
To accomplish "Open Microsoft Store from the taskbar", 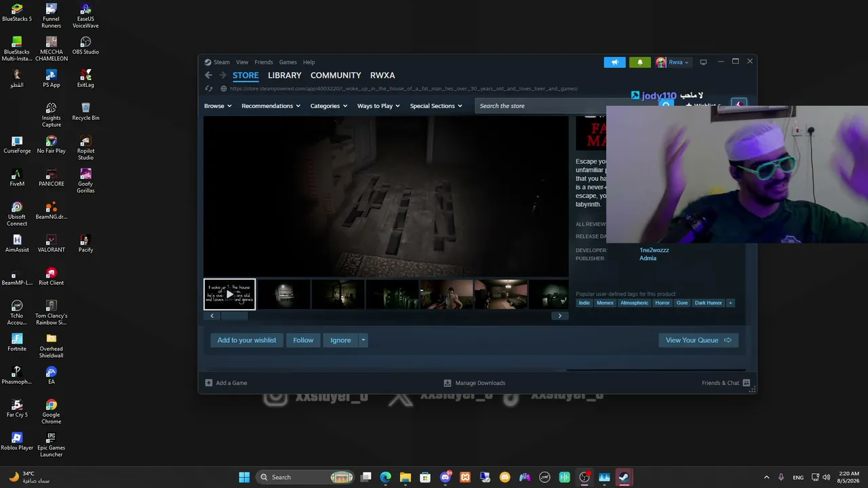I will click(425, 477).
